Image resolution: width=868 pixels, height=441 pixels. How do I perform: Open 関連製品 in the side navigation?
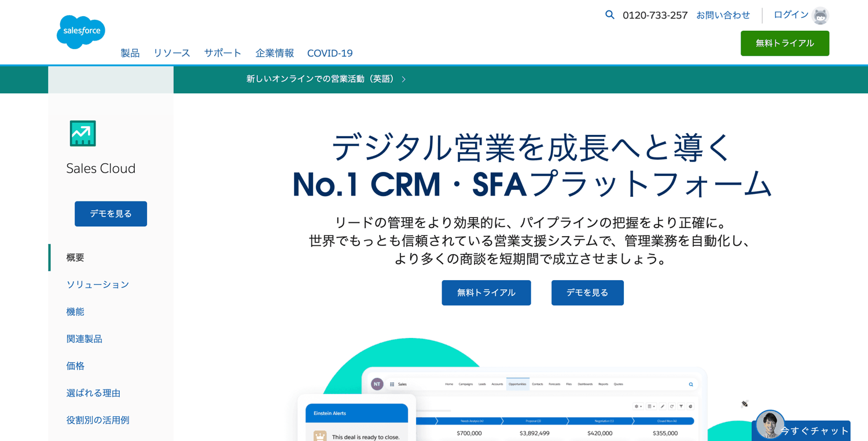point(84,339)
